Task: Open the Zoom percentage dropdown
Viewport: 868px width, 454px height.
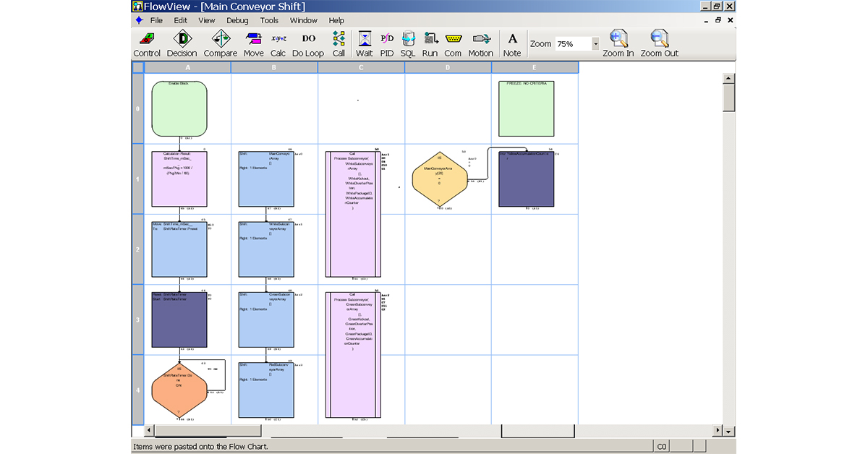Action: tap(595, 44)
